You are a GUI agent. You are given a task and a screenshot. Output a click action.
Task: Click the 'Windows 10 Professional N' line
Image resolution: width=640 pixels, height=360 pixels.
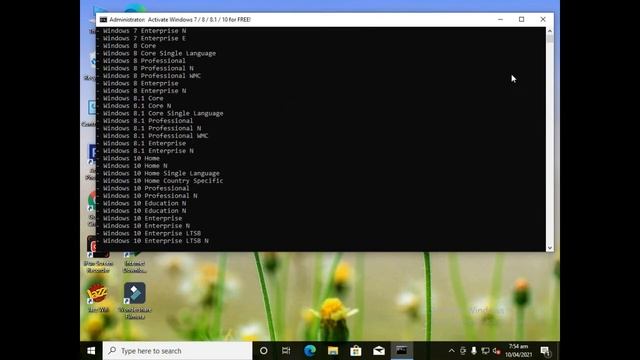point(150,196)
